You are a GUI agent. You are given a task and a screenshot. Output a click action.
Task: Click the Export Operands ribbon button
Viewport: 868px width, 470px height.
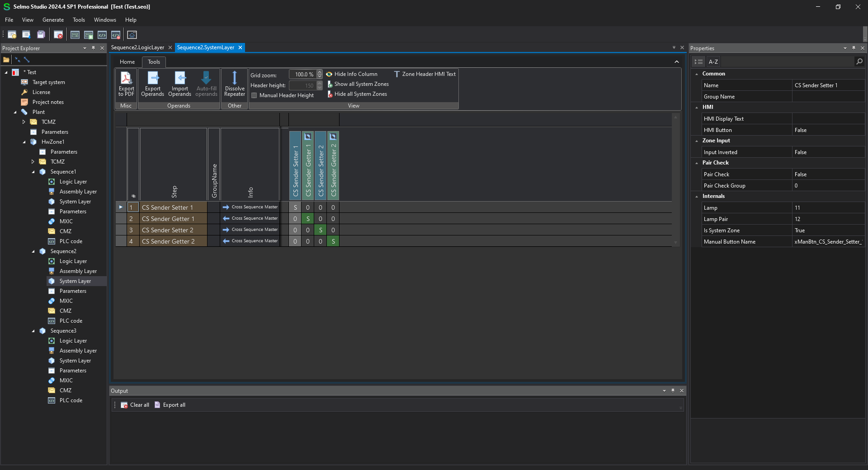coord(152,84)
